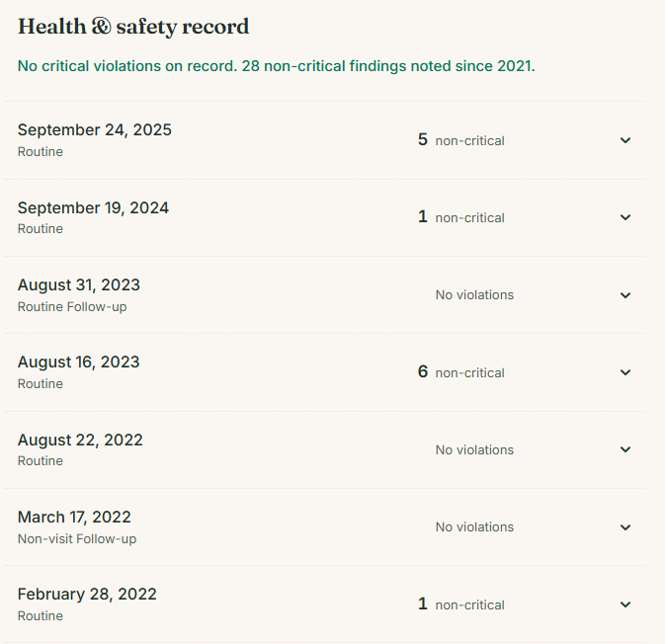
Task: Expand the September 19, 2024 inspection chevron
Action: [625, 217]
